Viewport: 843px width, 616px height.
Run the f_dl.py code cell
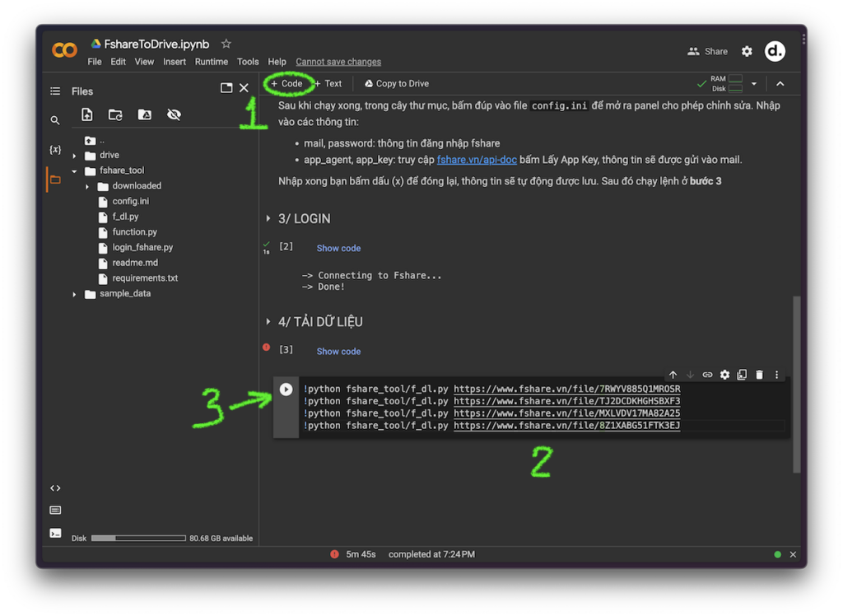286,390
